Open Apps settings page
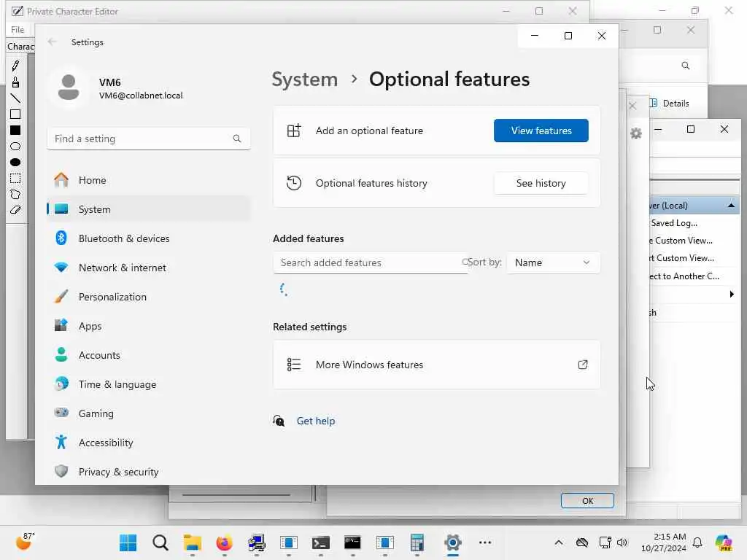The height and width of the screenshot is (560, 747). [149, 326]
